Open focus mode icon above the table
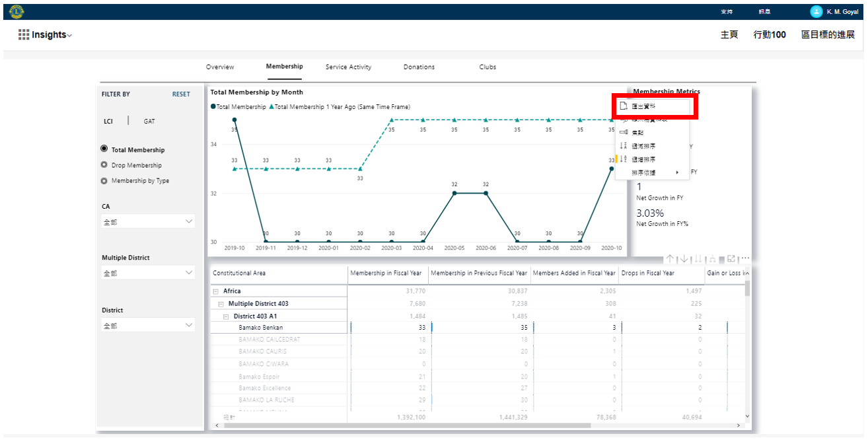 (731, 259)
